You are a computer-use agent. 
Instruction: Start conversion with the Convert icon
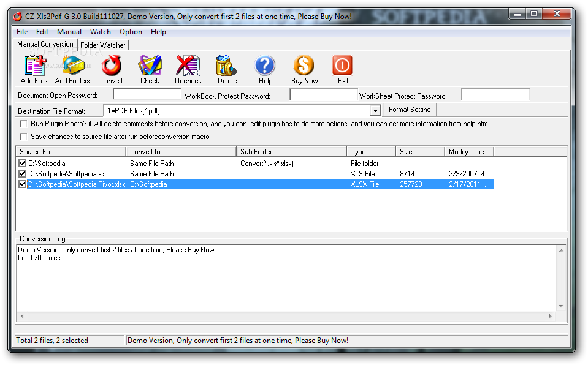point(112,66)
